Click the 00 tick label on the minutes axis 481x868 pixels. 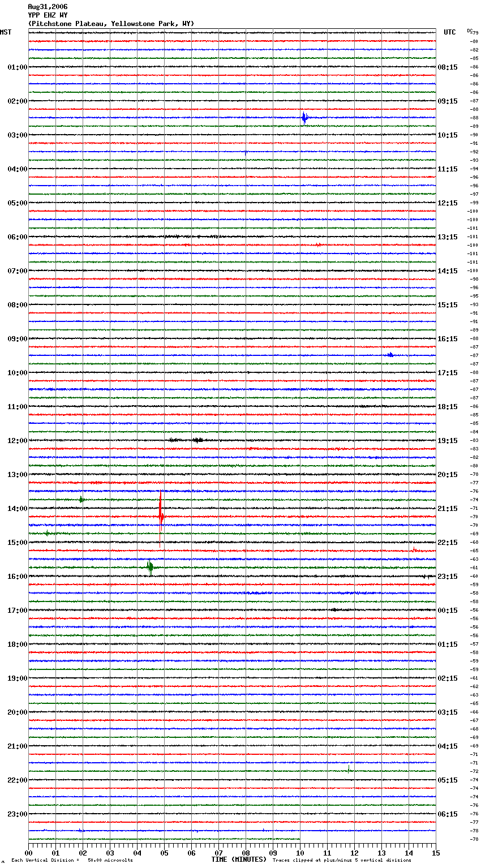[x=28, y=853]
